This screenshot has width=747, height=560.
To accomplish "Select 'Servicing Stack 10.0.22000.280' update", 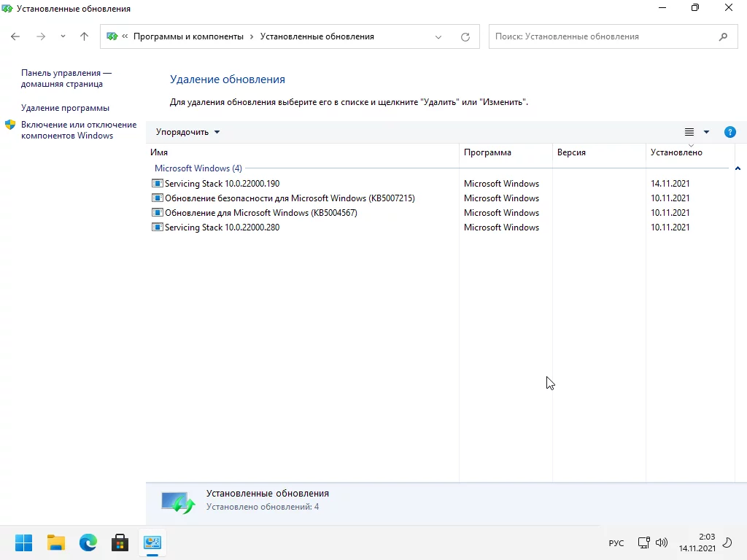I will tap(441, 227).
